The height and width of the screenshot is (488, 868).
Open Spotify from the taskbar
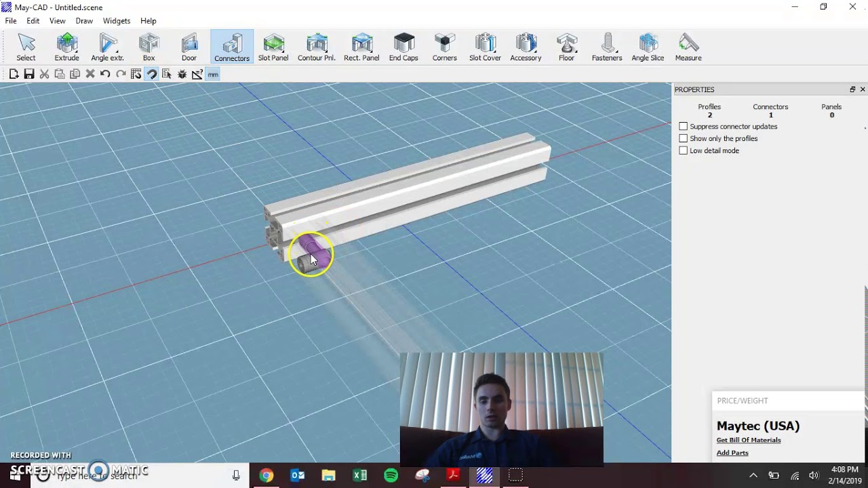click(x=391, y=476)
